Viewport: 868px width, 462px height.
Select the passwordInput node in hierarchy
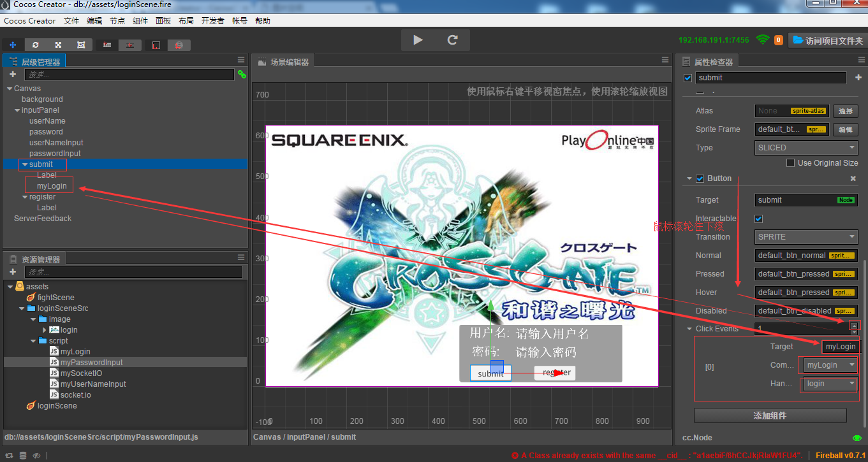55,154
